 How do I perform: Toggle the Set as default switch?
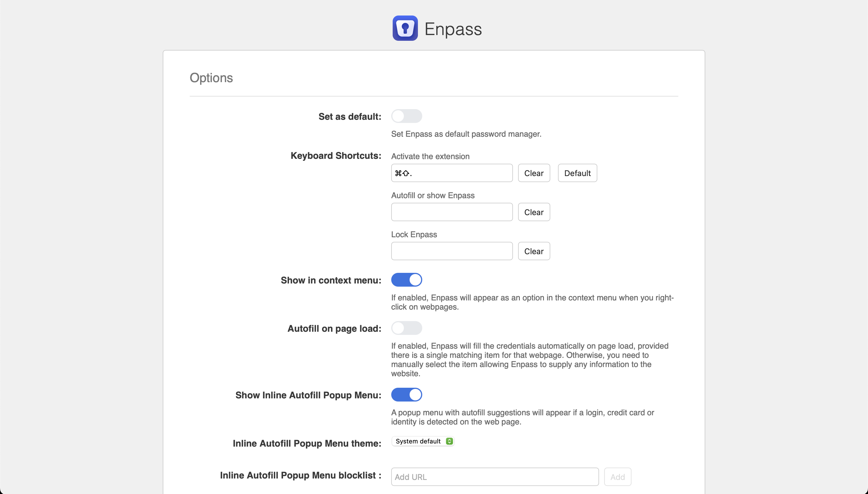406,116
